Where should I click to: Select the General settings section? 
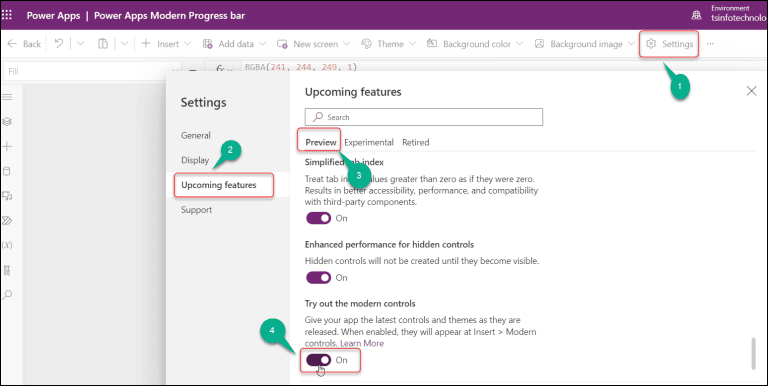(x=196, y=136)
